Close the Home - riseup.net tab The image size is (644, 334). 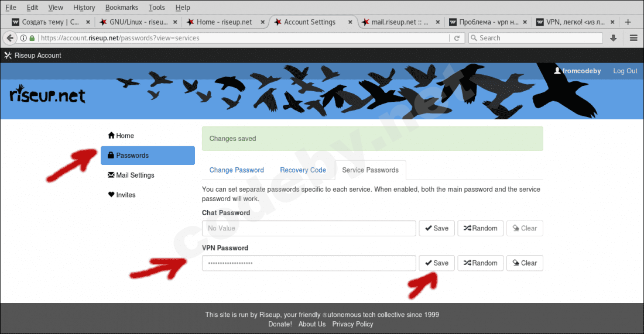click(x=262, y=22)
